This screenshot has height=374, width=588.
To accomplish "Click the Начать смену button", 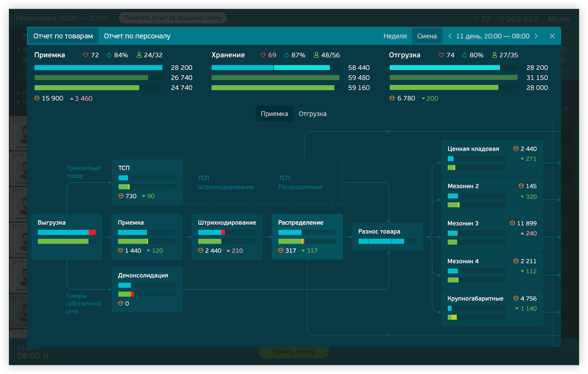I will (x=294, y=352).
